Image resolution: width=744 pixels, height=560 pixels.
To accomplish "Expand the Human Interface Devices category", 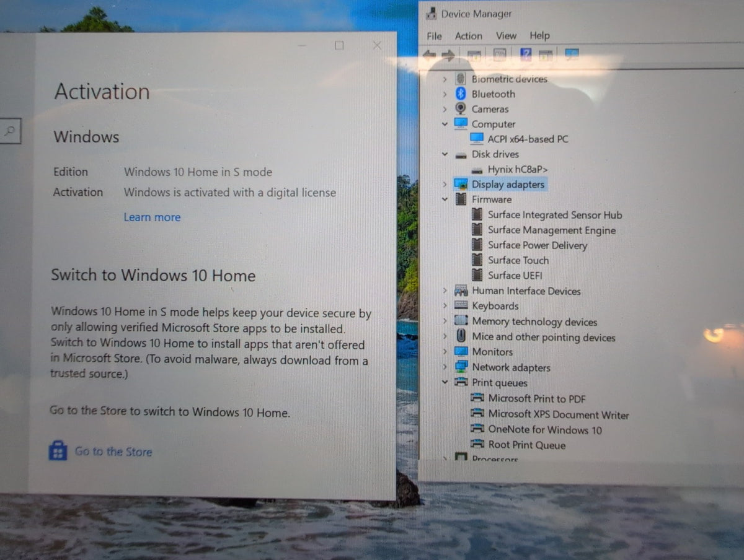I will [x=445, y=291].
